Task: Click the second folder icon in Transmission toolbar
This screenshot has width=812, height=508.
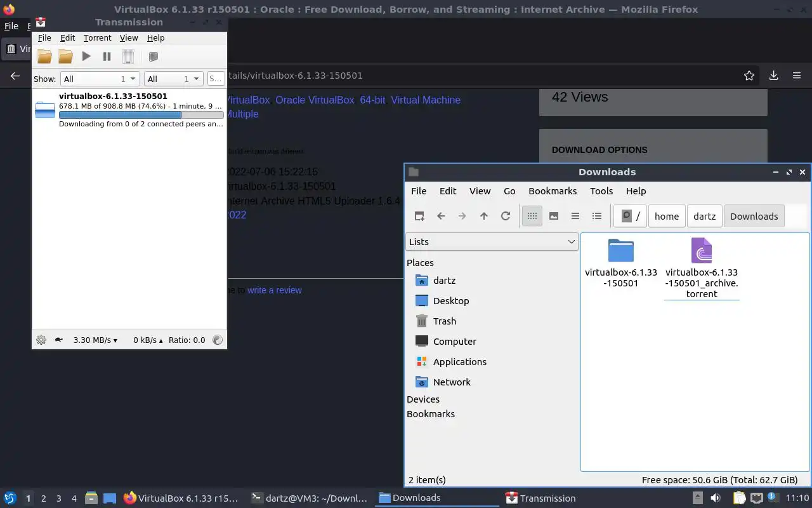Action: click(x=65, y=57)
